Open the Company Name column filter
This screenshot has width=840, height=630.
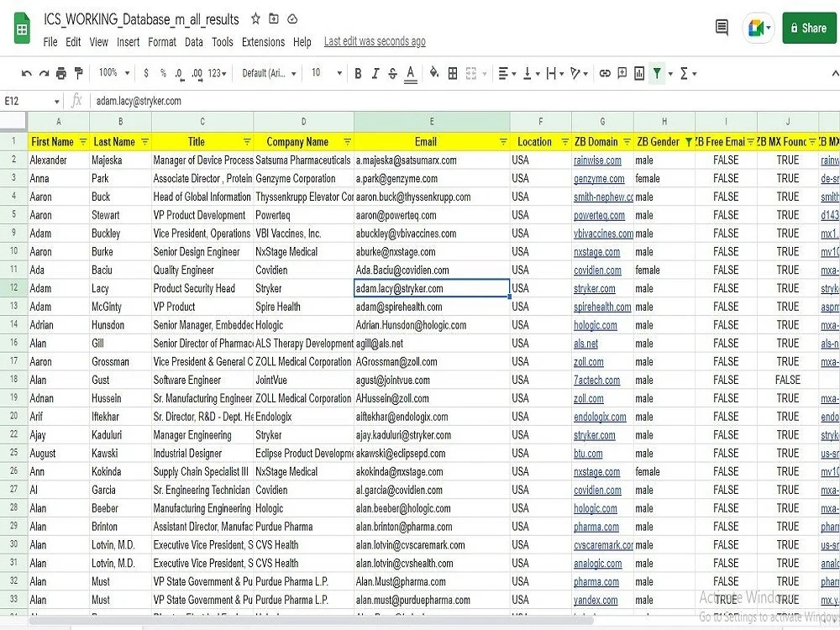coord(347,142)
